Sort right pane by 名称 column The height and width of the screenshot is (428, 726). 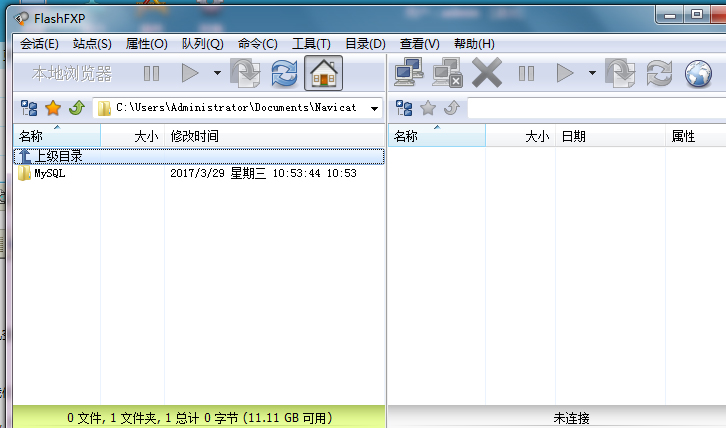437,136
